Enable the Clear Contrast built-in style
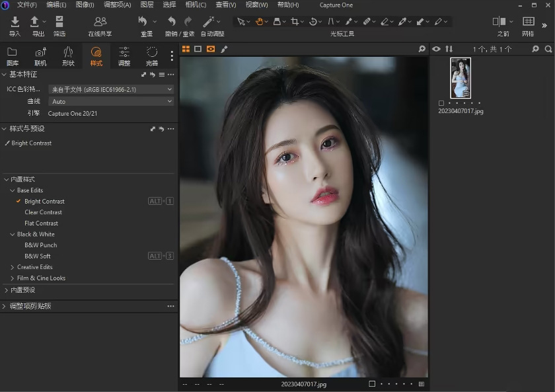 pos(42,212)
